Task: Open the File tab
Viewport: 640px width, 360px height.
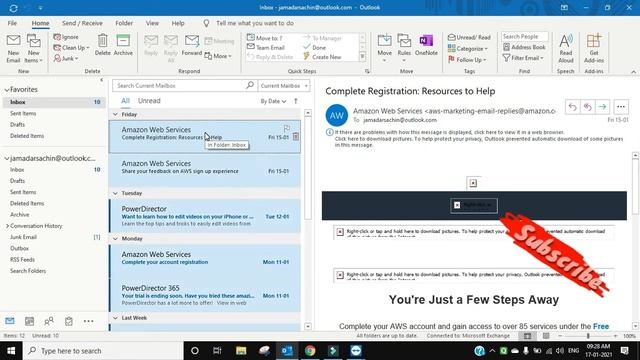Action: (x=12, y=23)
